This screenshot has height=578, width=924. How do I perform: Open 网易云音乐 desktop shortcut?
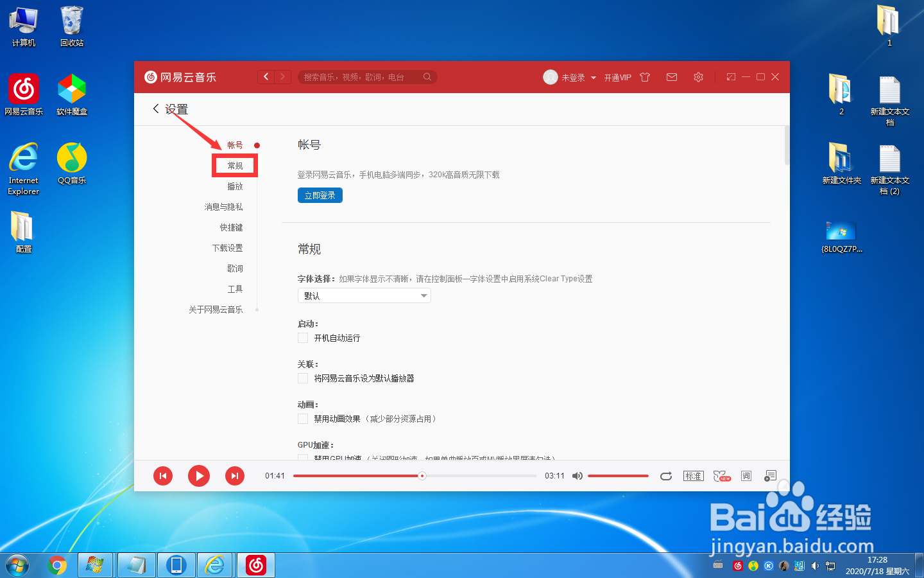[x=24, y=94]
